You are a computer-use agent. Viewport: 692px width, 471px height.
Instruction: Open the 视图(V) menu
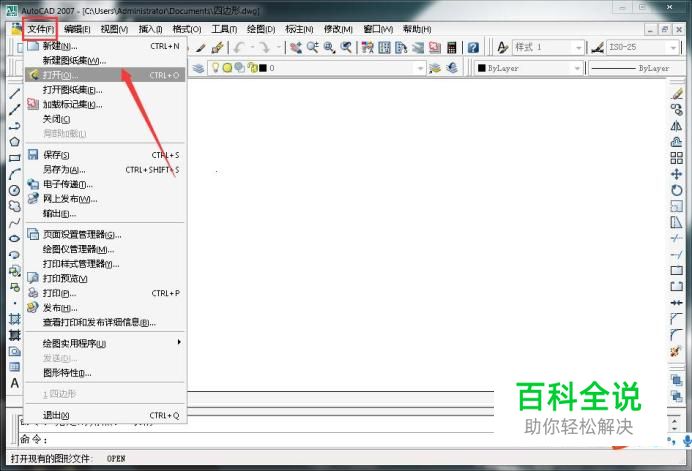tap(114, 29)
